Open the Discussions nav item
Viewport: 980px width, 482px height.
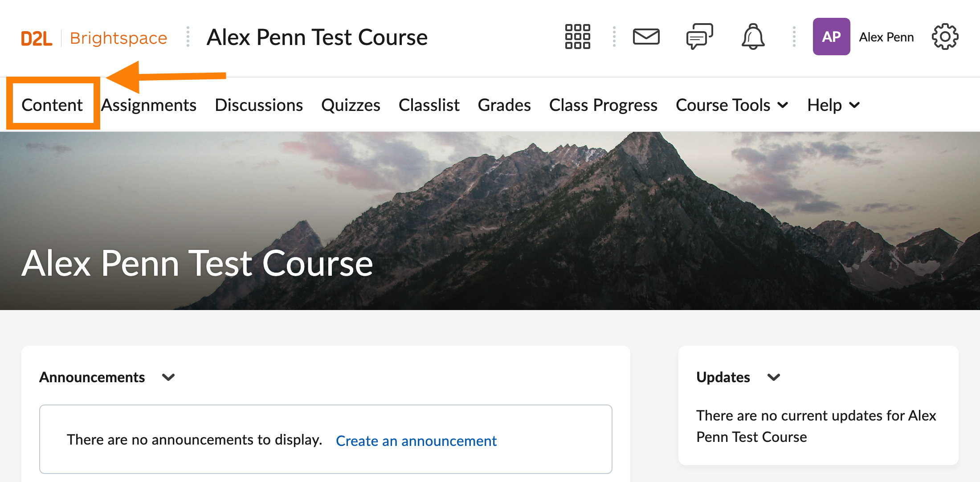coord(259,105)
